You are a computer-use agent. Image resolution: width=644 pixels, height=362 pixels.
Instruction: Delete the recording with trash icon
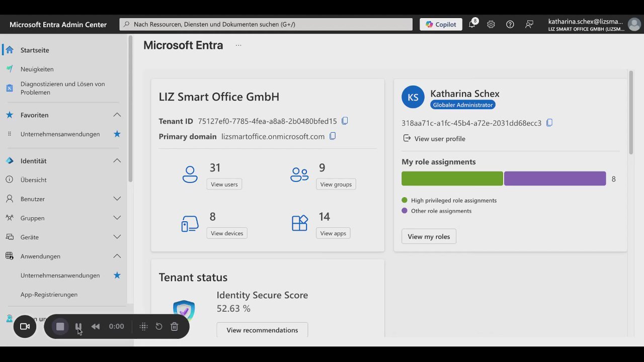point(175,326)
